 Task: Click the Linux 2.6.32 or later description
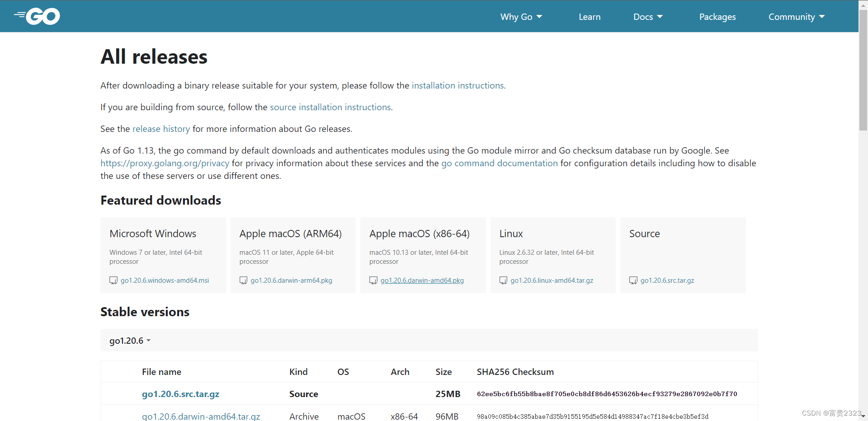coord(547,257)
